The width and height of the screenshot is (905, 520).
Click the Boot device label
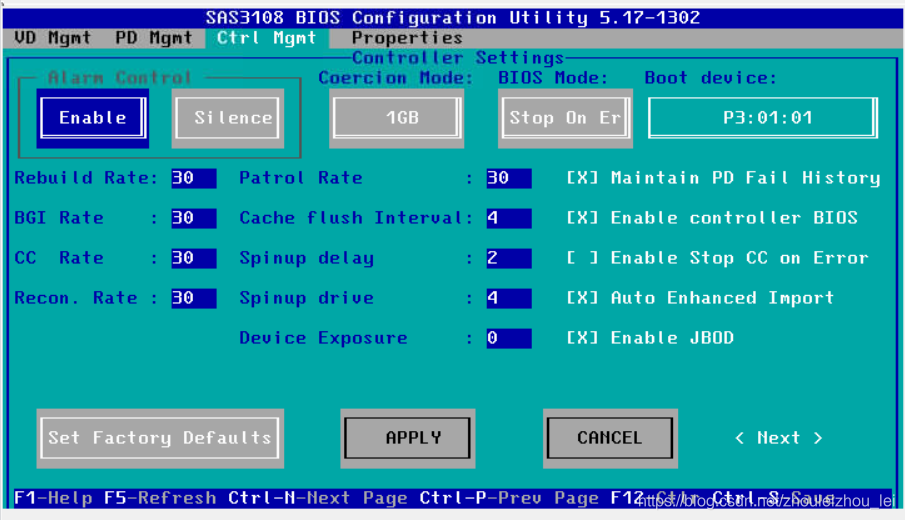coord(710,78)
